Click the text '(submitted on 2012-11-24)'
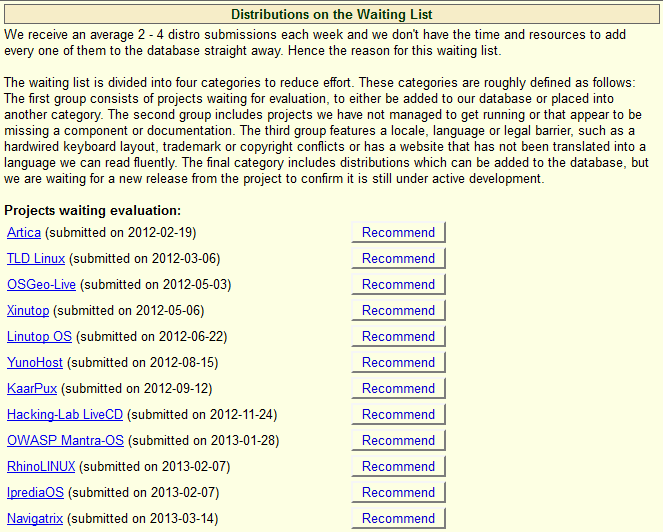 (x=202, y=414)
